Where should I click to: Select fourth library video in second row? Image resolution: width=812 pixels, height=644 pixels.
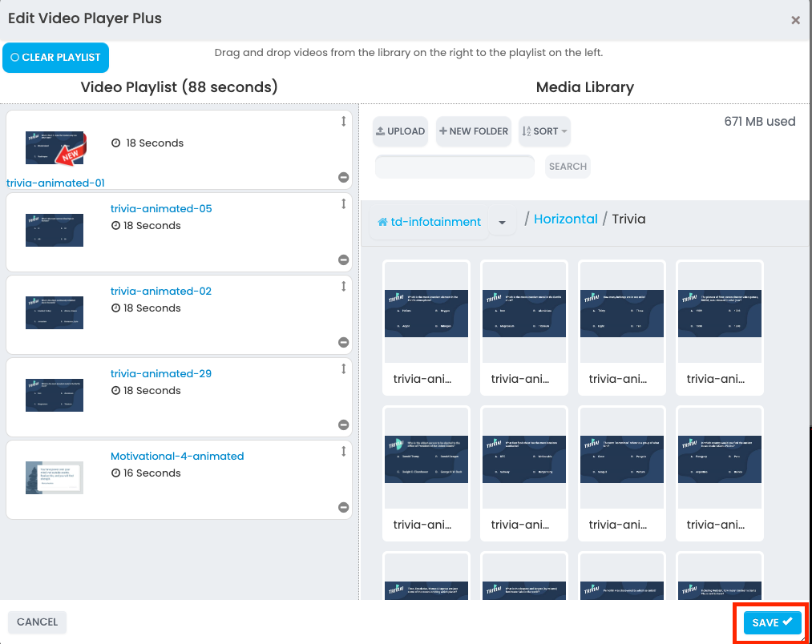click(x=720, y=473)
